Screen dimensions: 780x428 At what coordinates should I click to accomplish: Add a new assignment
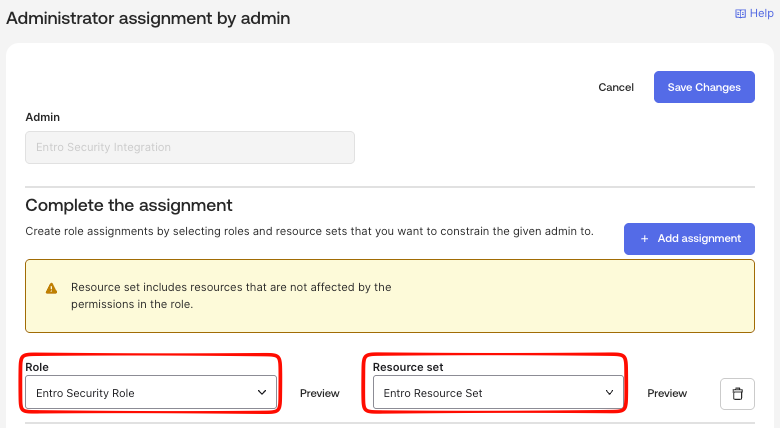[689, 239]
